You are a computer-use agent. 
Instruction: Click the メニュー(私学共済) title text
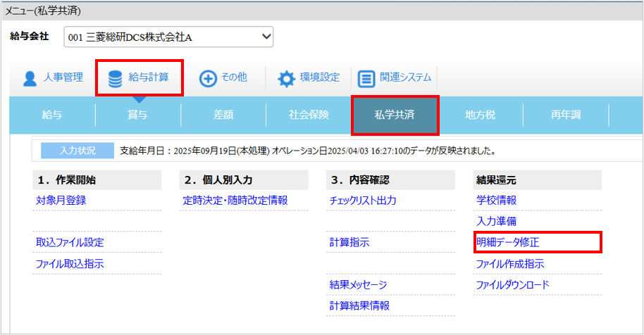[x=43, y=11]
